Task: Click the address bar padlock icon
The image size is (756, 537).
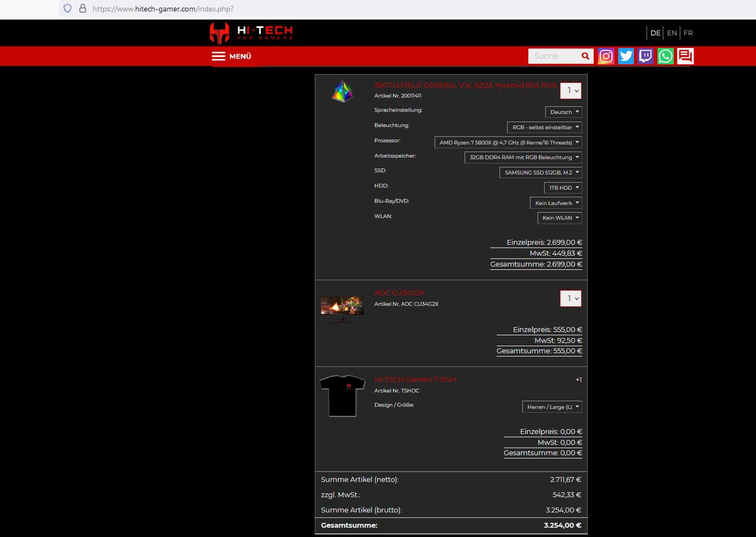Action: [82, 9]
